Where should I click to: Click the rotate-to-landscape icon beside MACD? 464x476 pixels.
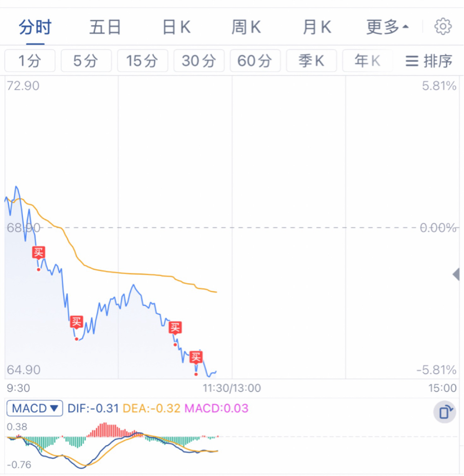coord(444,412)
